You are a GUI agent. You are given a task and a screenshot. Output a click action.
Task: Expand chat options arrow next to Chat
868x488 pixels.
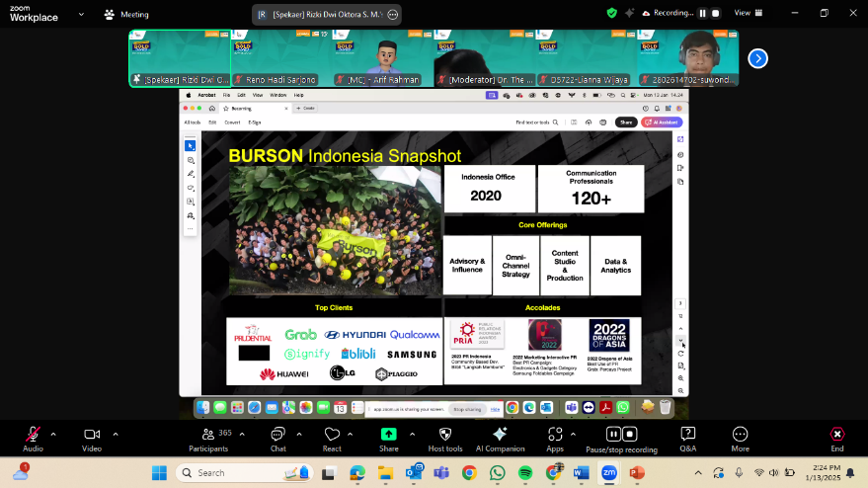click(x=299, y=435)
